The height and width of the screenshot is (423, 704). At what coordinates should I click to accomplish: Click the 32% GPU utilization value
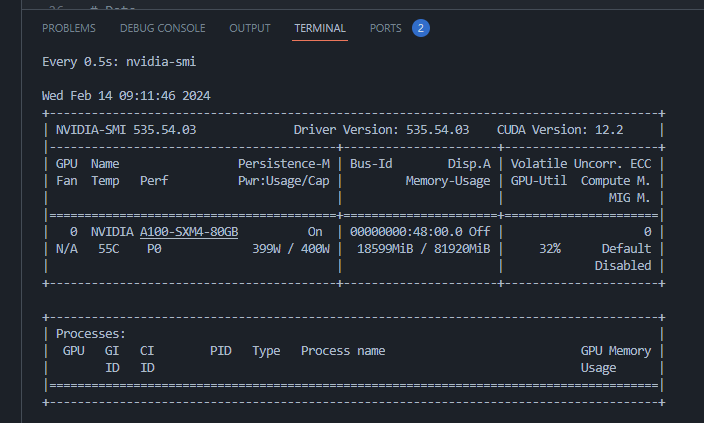pos(550,248)
